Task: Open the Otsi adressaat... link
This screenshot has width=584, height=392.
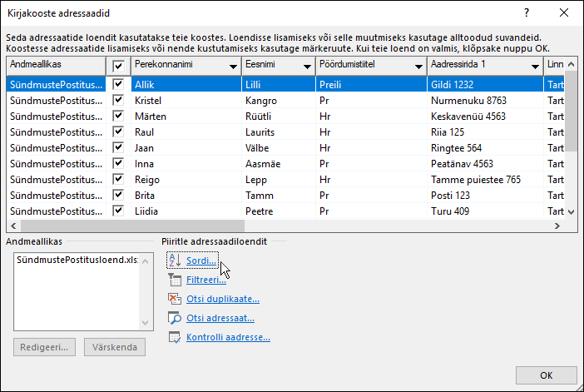Action: pyautogui.click(x=220, y=318)
